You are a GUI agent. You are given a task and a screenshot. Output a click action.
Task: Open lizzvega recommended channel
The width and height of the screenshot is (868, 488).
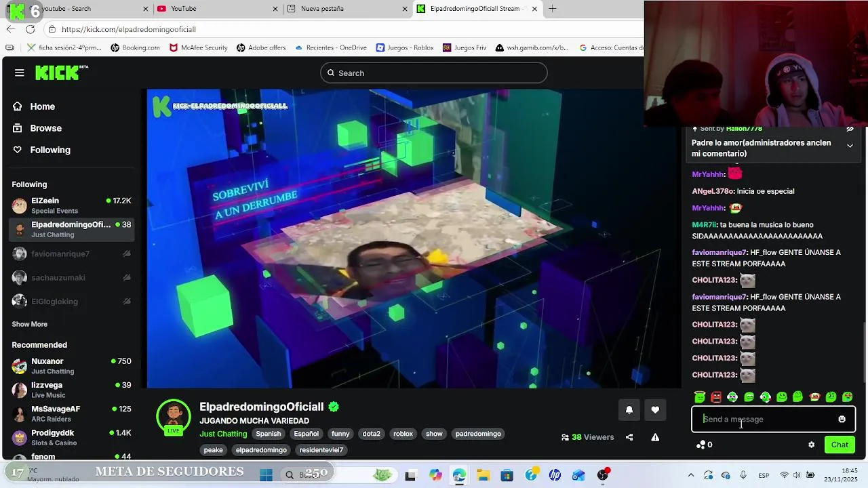coord(72,390)
